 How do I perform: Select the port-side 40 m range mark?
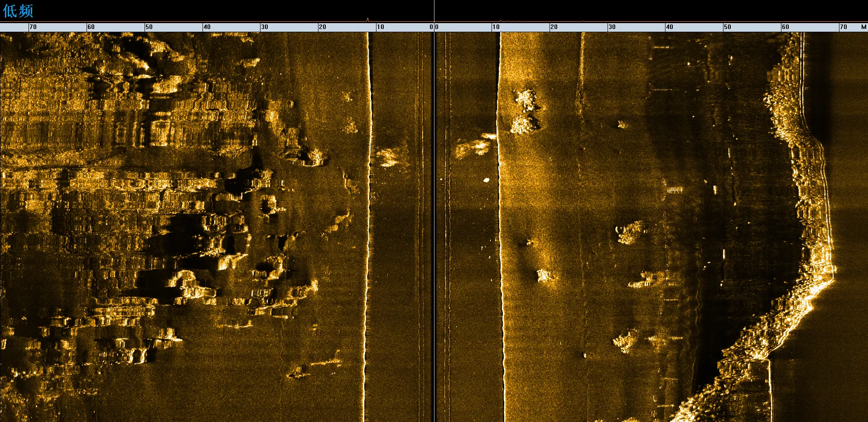pos(207,27)
